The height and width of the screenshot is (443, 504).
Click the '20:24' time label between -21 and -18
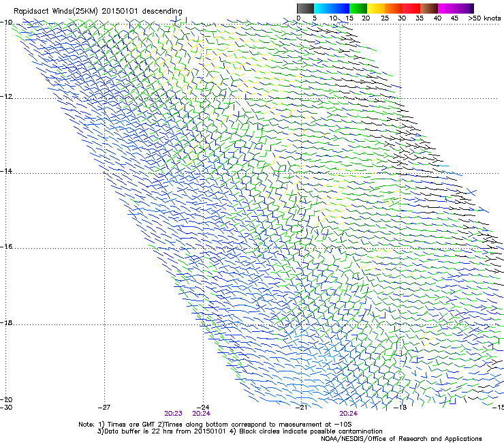[349, 414]
